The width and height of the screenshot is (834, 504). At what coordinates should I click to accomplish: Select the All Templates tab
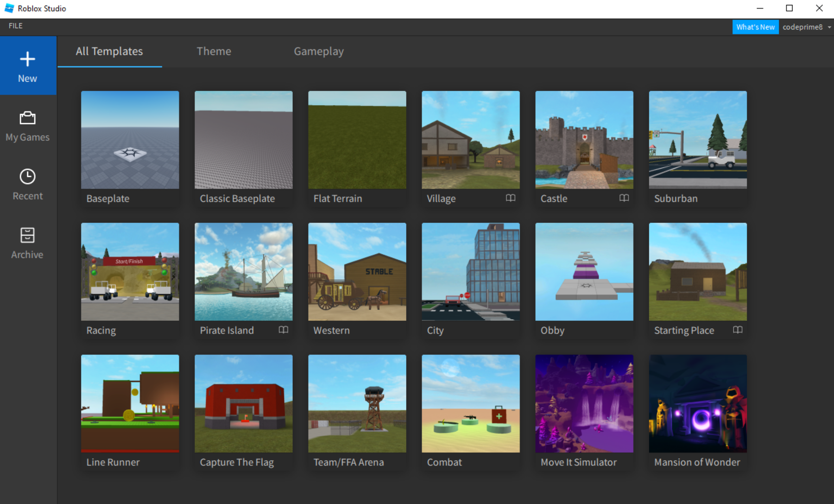coord(109,51)
